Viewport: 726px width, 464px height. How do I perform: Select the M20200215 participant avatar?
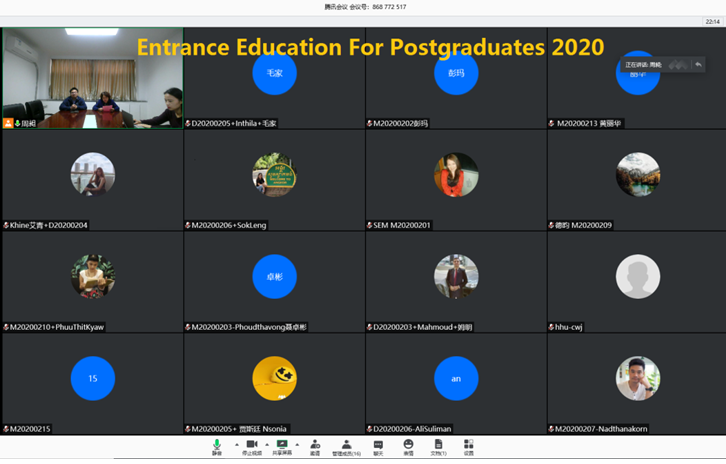click(92, 378)
